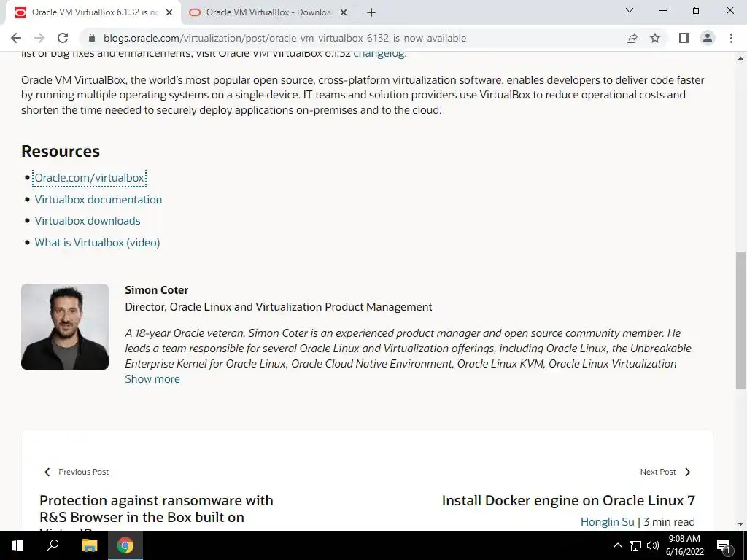Open the volume tray icon
This screenshot has height=560, width=747.
point(653,545)
